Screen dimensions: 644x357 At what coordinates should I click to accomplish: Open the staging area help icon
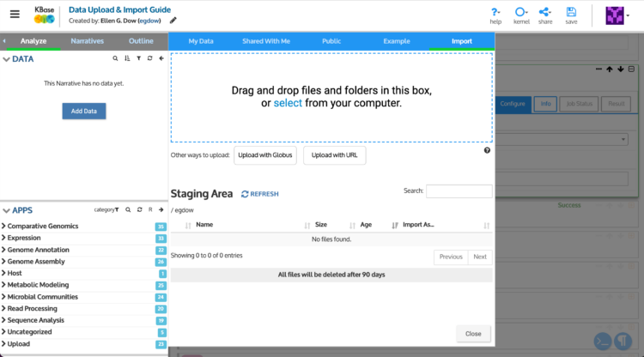[x=487, y=150]
